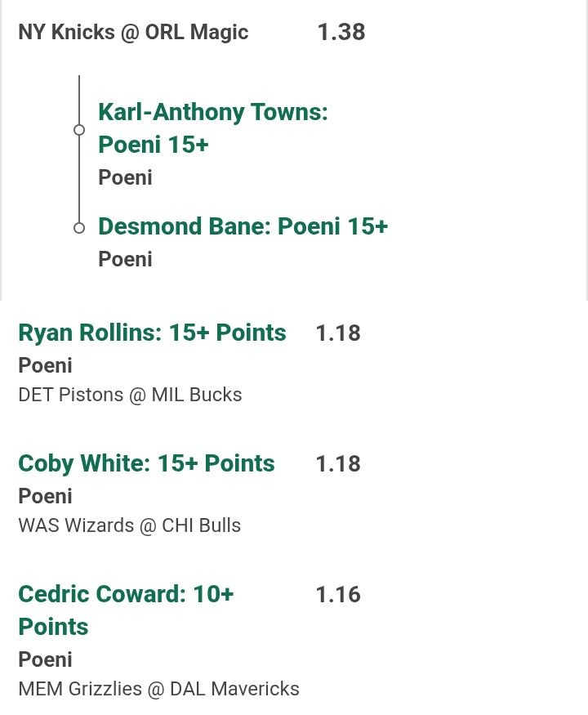Image resolution: width=588 pixels, height=715 pixels.
Task: Click the Poeni label under Desmond Bane
Action: point(125,259)
